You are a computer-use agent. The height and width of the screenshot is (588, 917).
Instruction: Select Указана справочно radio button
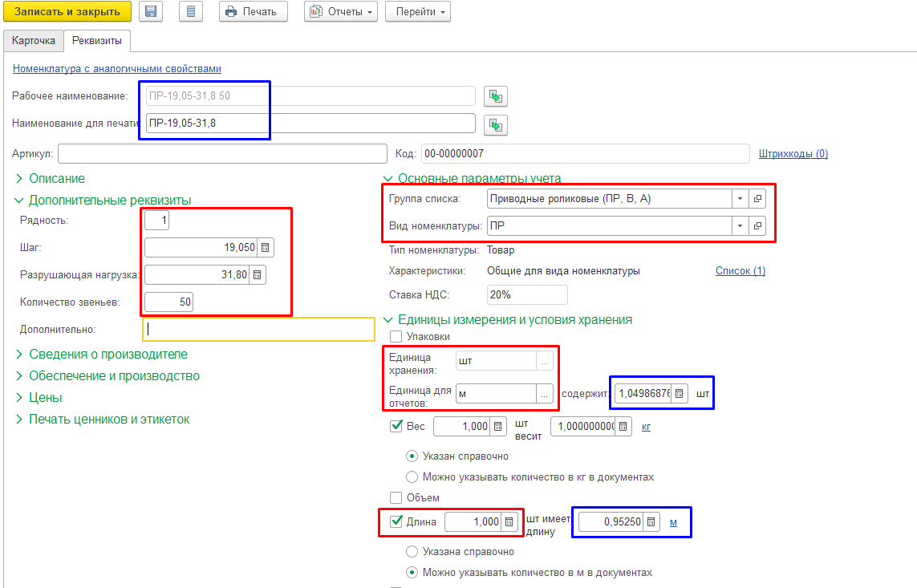[412, 551]
